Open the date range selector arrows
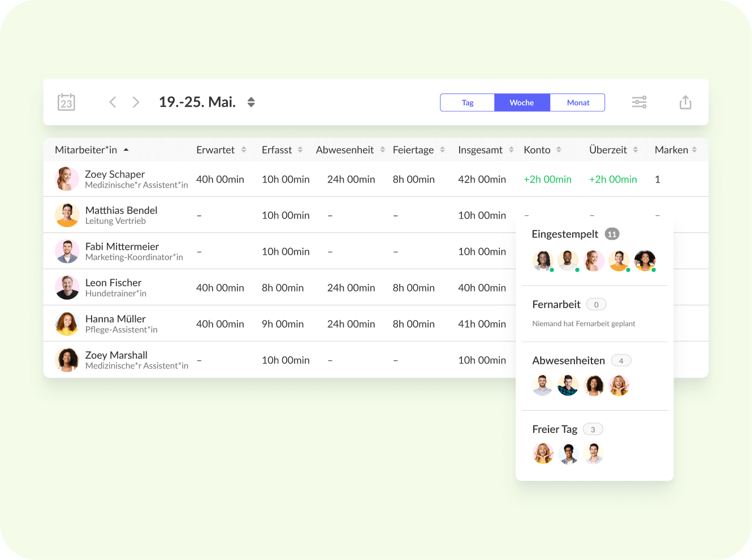The height and width of the screenshot is (560, 752). [x=250, y=102]
